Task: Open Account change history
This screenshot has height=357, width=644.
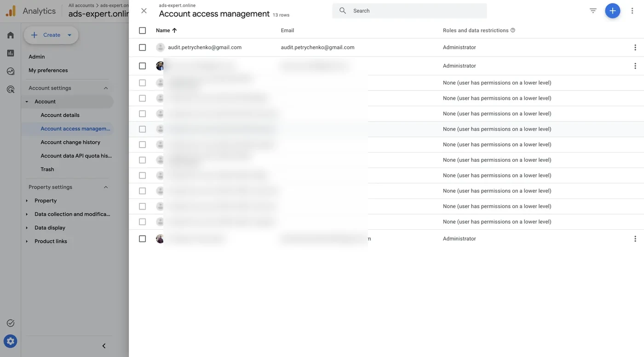Action: coord(70,142)
